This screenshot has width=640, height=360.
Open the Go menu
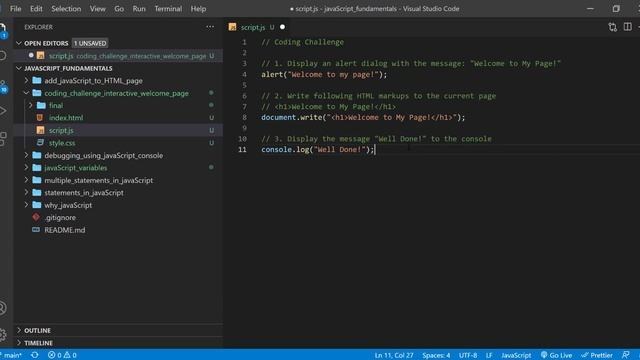click(x=119, y=9)
